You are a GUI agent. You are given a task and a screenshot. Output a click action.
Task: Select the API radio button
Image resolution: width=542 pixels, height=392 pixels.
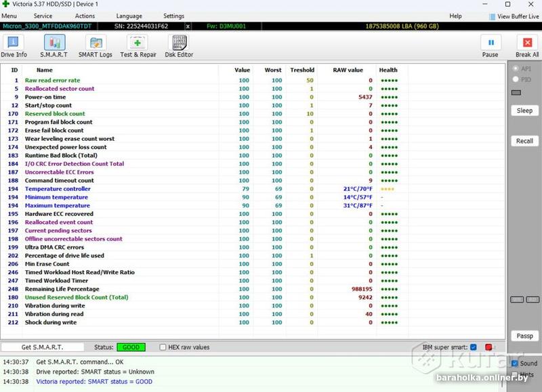(516, 69)
